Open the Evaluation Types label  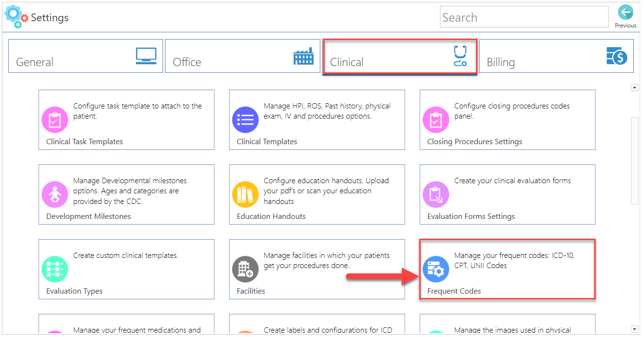(74, 291)
